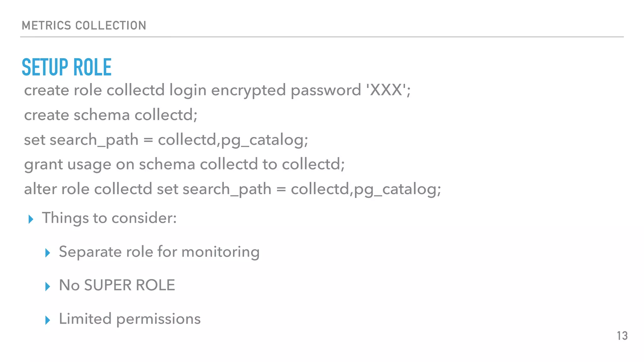Viewport: 644px width, 362px height.
Task: Click the create role collectd login line
Action: pyautogui.click(x=217, y=90)
